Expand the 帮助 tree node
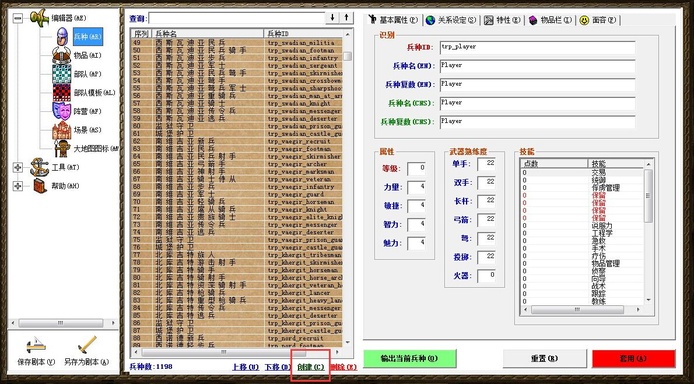This screenshot has height=384, width=694. click(18, 186)
